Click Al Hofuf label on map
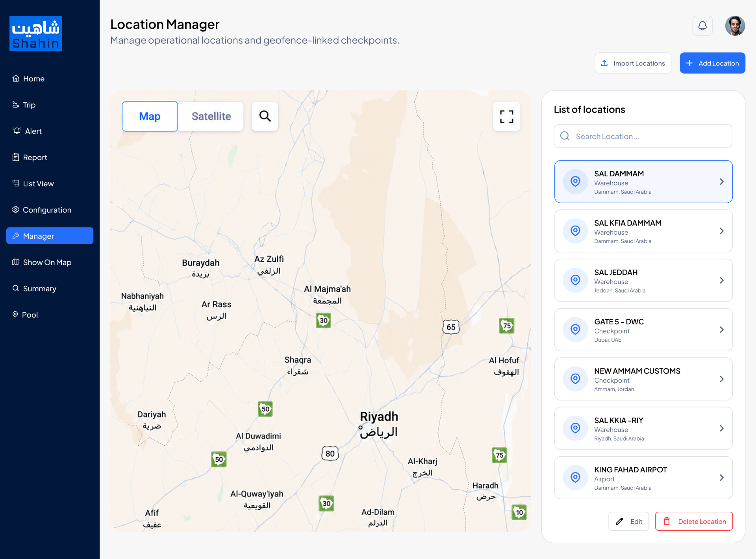Viewport: 756px width, 559px height. pyautogui.click(x=505, y=366)
